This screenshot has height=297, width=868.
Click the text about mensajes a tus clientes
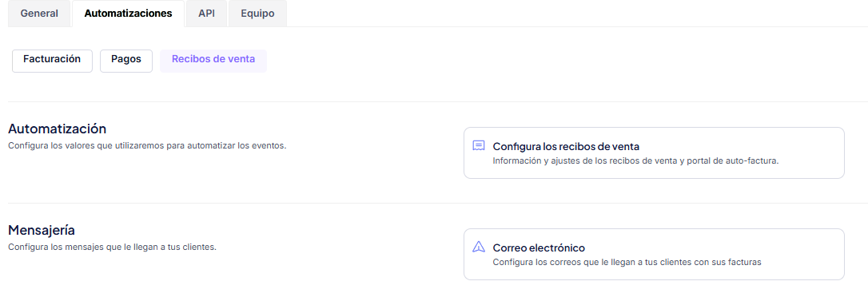click(112, 247)
